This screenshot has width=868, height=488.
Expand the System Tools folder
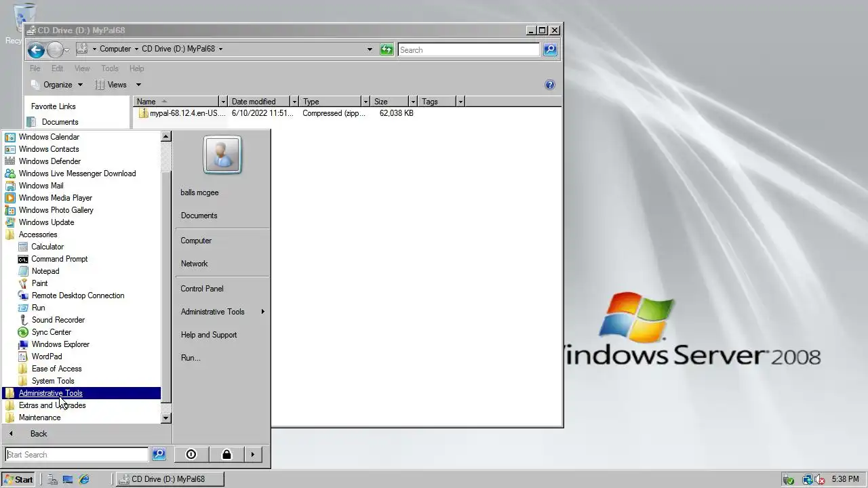click(53, 381)
